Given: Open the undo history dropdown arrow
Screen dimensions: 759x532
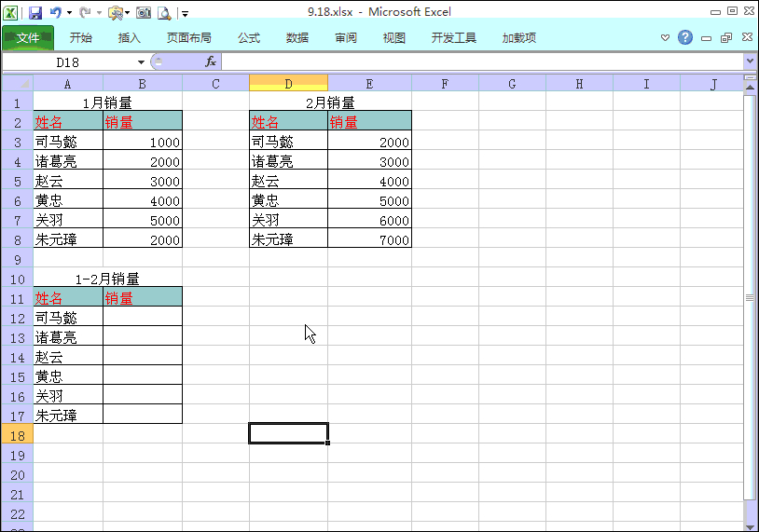Looking at the screenshot, I should click(x=69, y=13).
